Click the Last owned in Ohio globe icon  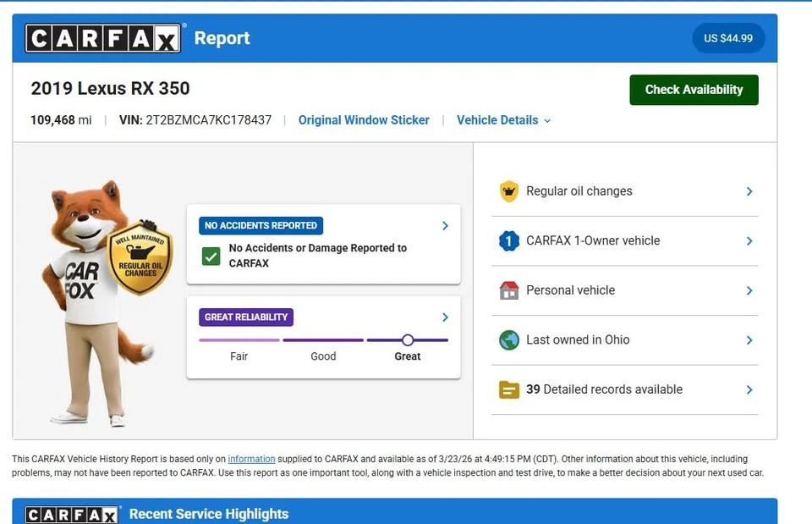click(509, 340)
